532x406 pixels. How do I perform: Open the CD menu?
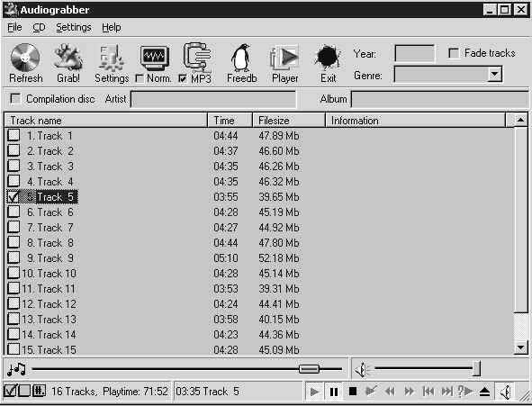pyautogui.click(x=39, y=27)
